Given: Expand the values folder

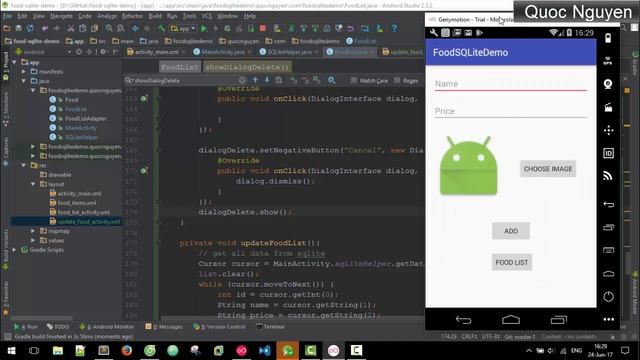Looking at the screenshot, I should (33, 240).
